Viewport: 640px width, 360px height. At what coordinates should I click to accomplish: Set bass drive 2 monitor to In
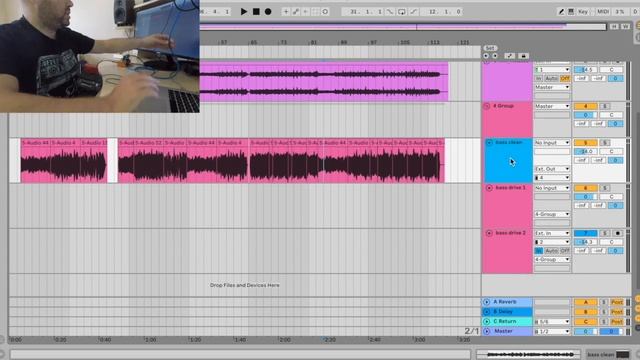(539, 251)
